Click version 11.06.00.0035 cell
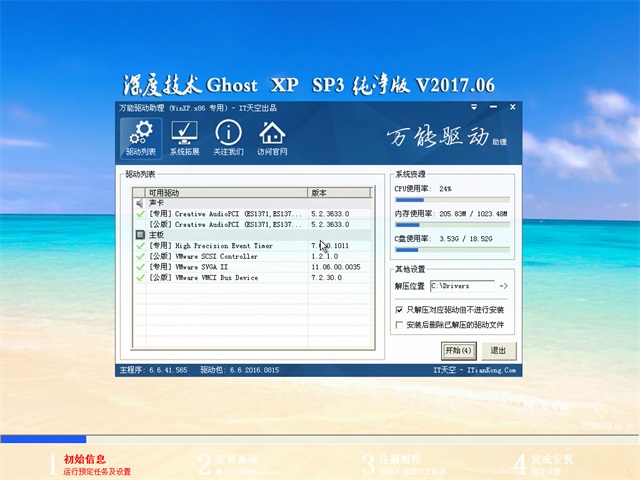 [x=336, y=267]
